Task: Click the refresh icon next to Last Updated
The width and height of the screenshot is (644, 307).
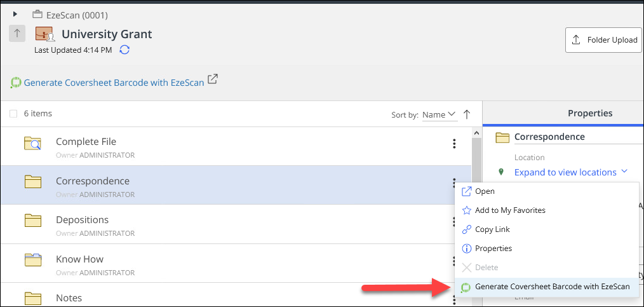Action: 125,50
